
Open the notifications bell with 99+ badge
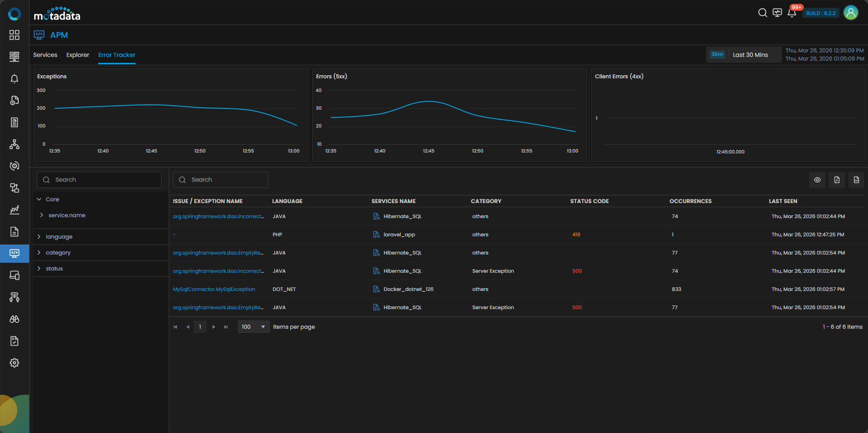pyautogui.click(x=792, y=13)
